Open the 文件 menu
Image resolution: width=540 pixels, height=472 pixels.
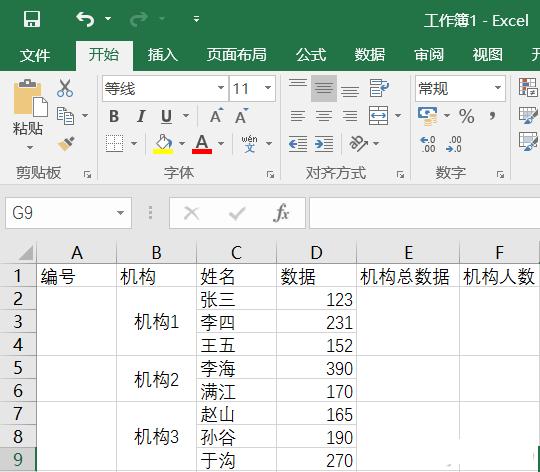(35, 55)
